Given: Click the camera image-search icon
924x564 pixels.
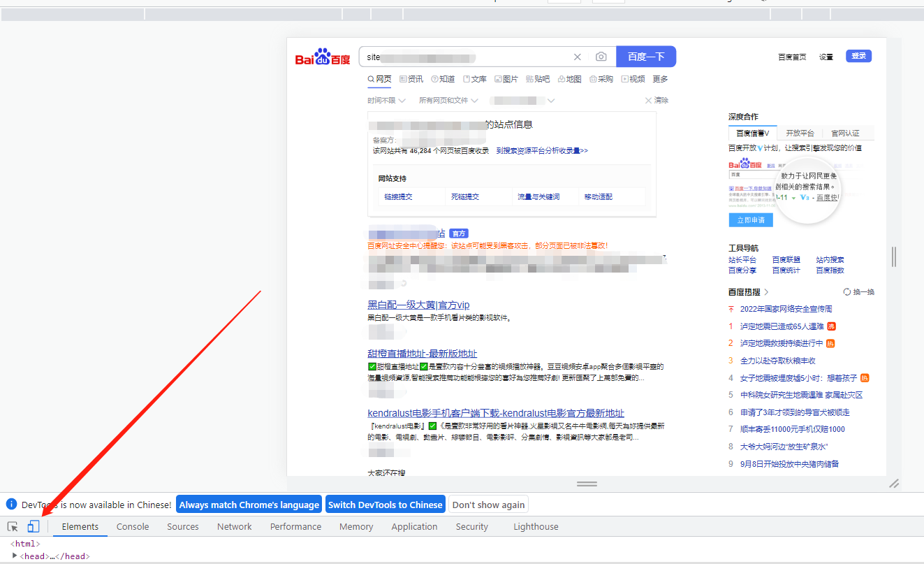Looking at the screenshot, I should pos(601,57).
